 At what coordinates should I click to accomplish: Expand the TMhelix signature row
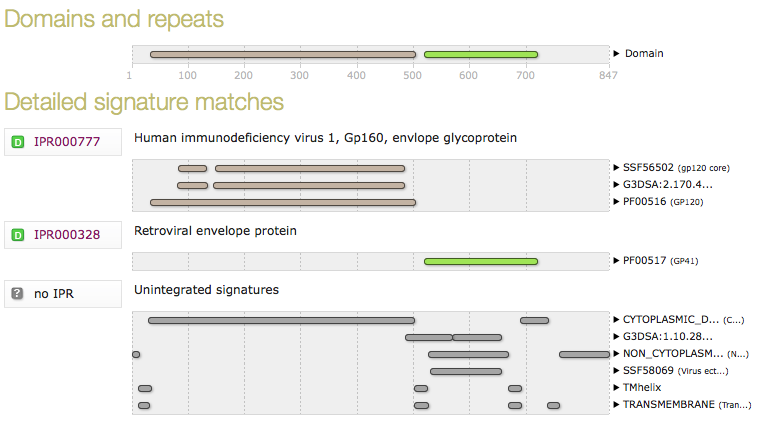pyautogui.click(x=617, y=388)
